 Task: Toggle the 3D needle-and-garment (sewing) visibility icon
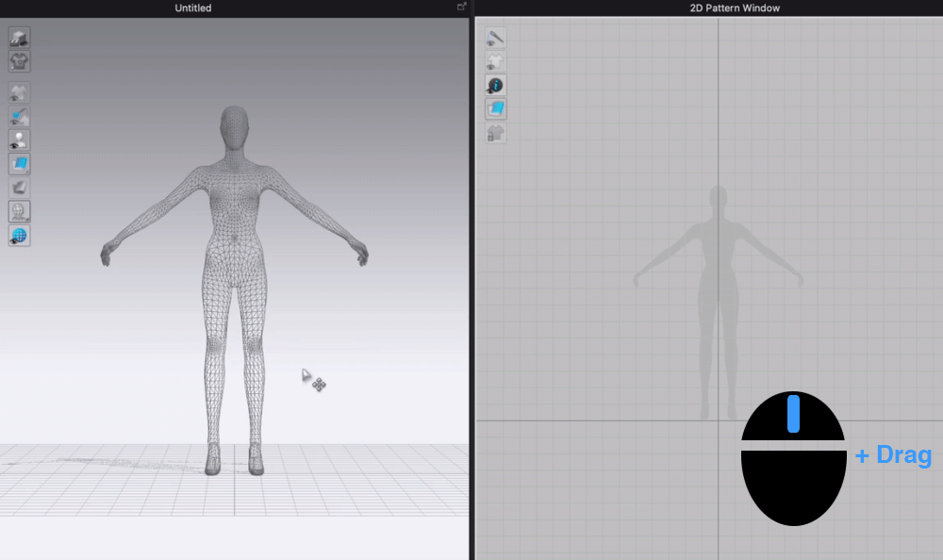(x=19, y=116)
